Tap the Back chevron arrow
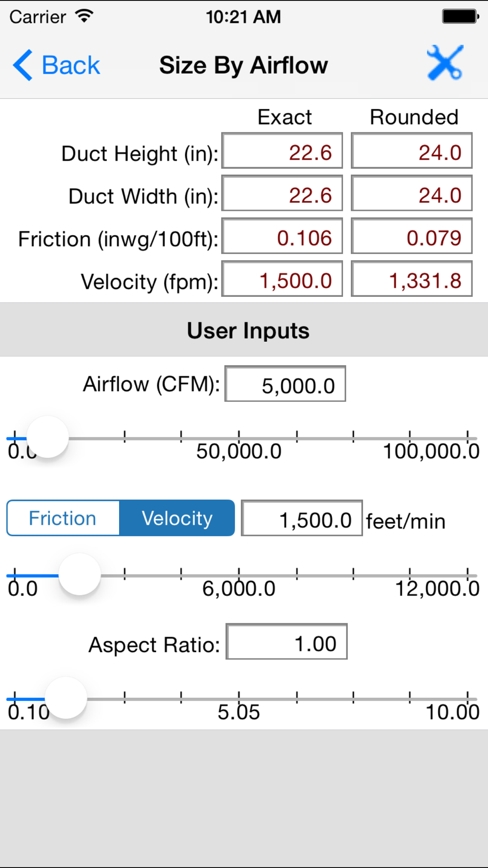Screen dimensions: 488x868 click(x=23, y=65)
